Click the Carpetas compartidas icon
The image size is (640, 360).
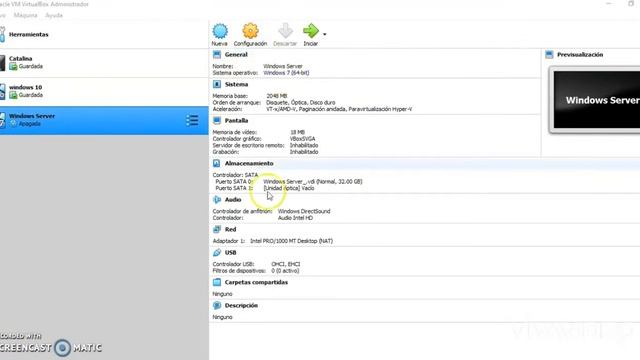[x=217, y=282]
